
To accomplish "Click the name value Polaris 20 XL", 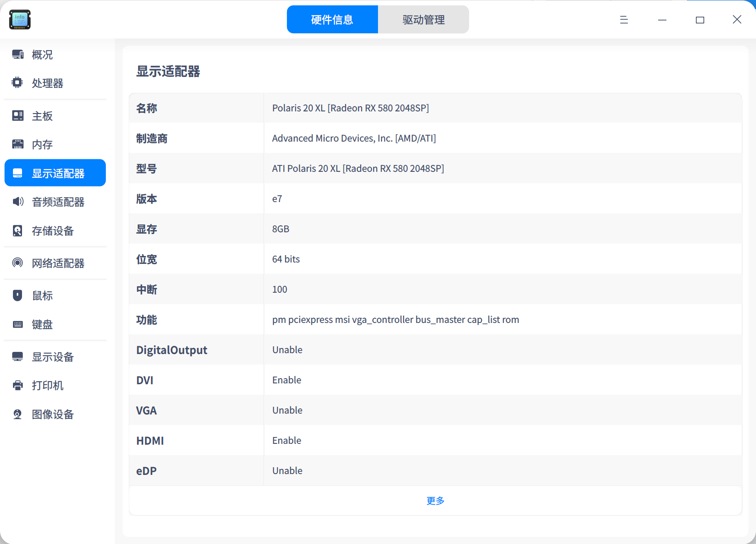I will (x=350, y=108).
